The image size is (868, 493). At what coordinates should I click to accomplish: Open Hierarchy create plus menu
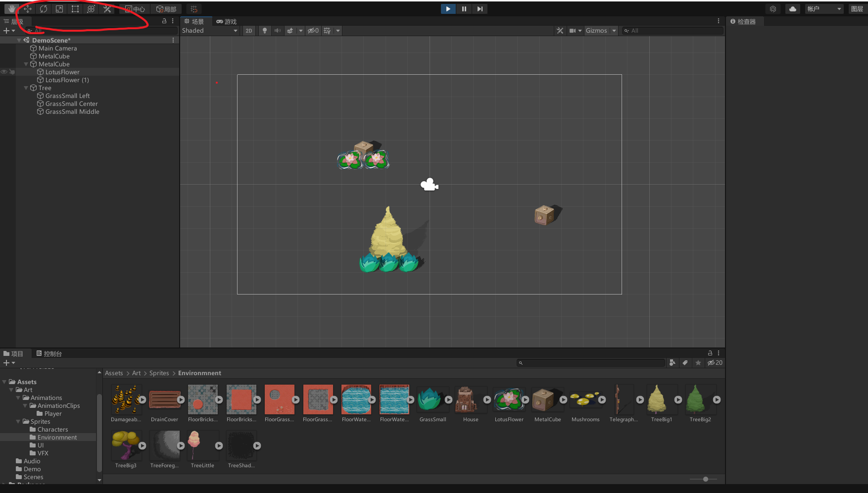9,31
